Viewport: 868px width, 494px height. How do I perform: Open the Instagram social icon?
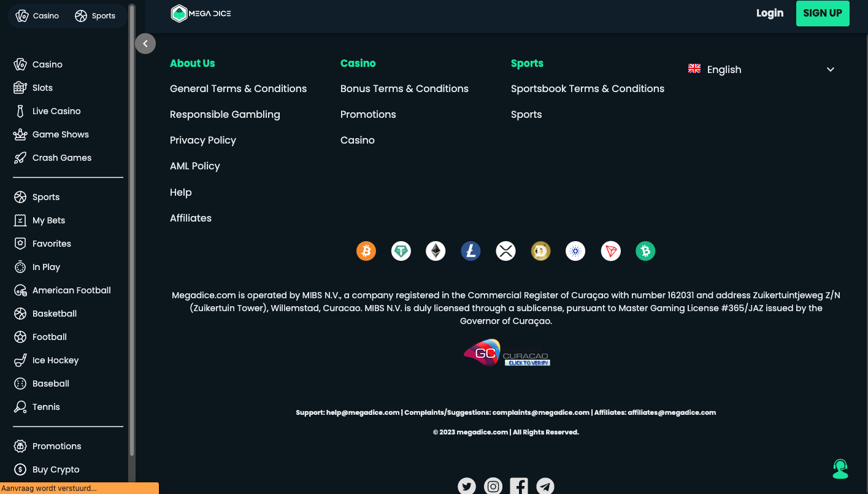pos(493,486)
